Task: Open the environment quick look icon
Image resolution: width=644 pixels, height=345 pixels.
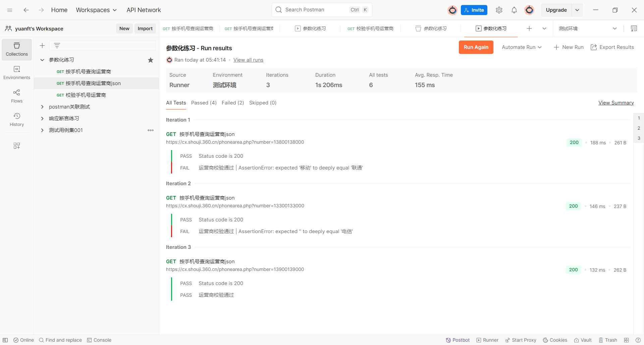Action: (634, 28)
